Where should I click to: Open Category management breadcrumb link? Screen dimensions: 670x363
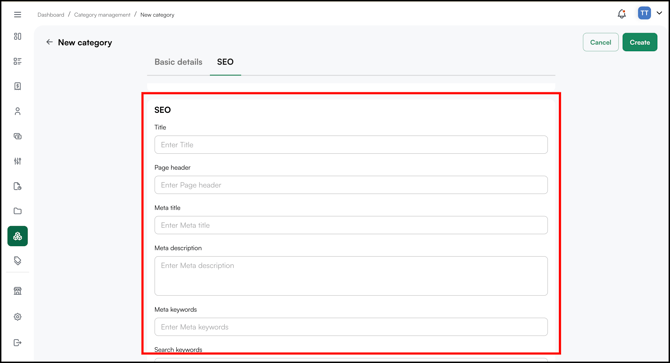pos(102,15)
